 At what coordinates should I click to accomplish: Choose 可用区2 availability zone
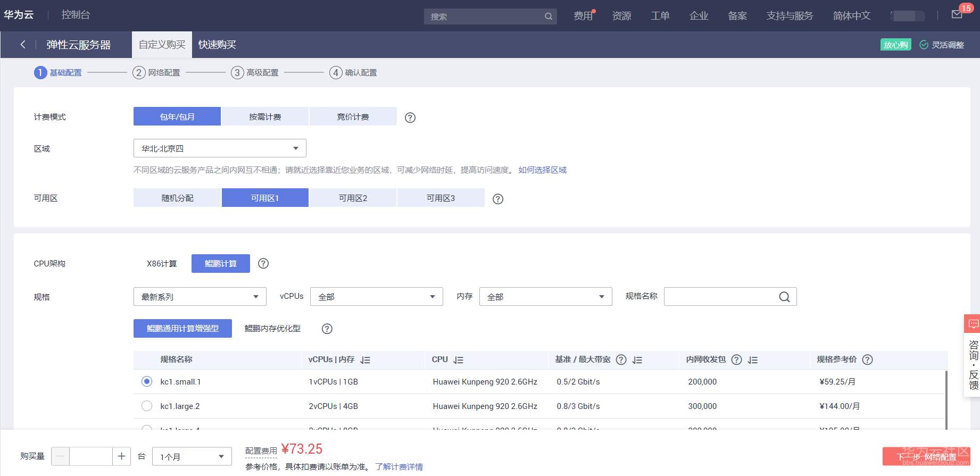pos(353,198)
